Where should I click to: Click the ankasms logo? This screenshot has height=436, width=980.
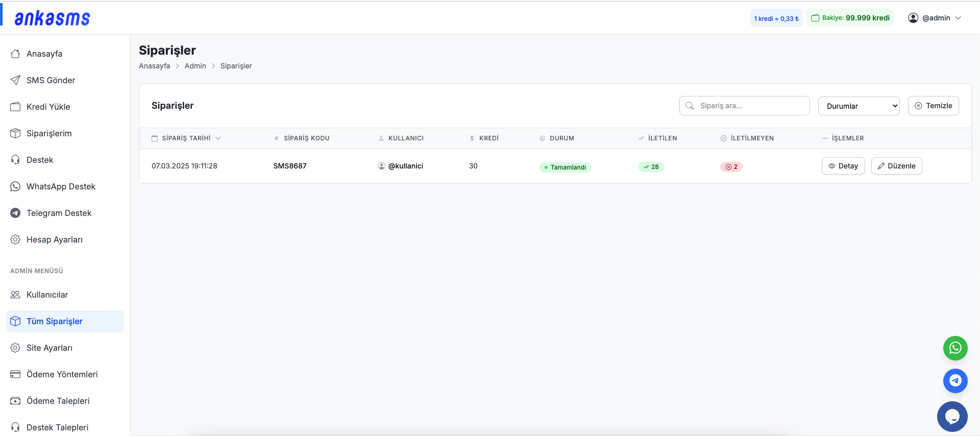(x=52, y=18)
